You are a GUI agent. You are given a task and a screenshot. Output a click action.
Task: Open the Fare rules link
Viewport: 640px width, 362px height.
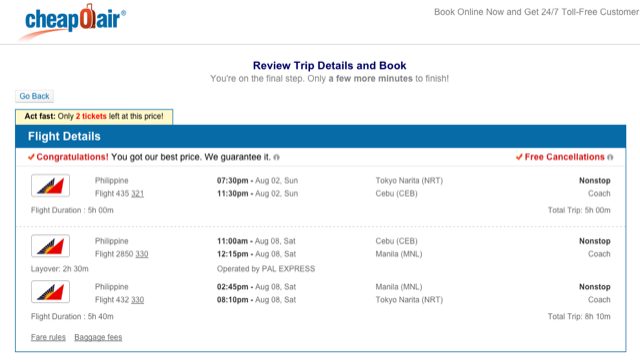(x=48, y=338)
